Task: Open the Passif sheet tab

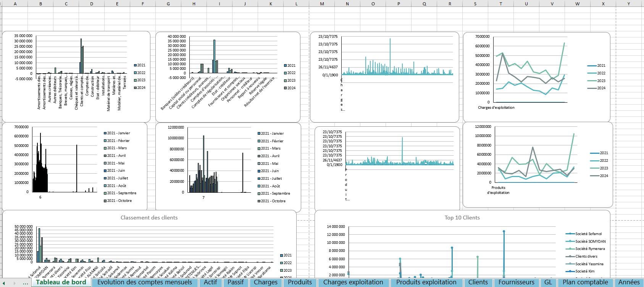Action: [236, 282]
